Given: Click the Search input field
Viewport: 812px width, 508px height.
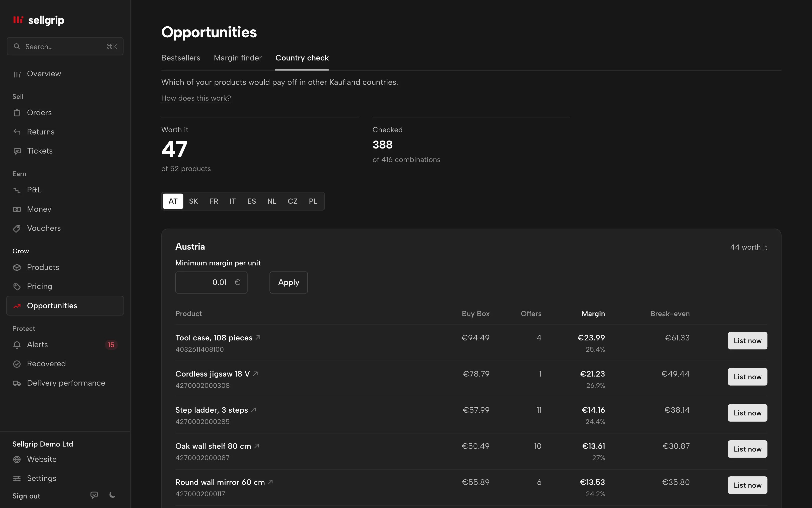Looking at the screenshot, I should [x=65, y=46].
